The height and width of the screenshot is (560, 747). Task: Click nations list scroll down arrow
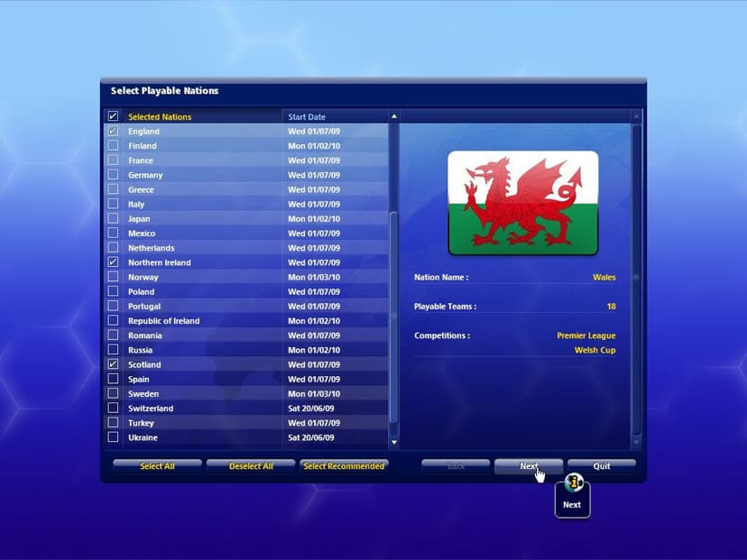click(394, 443)
